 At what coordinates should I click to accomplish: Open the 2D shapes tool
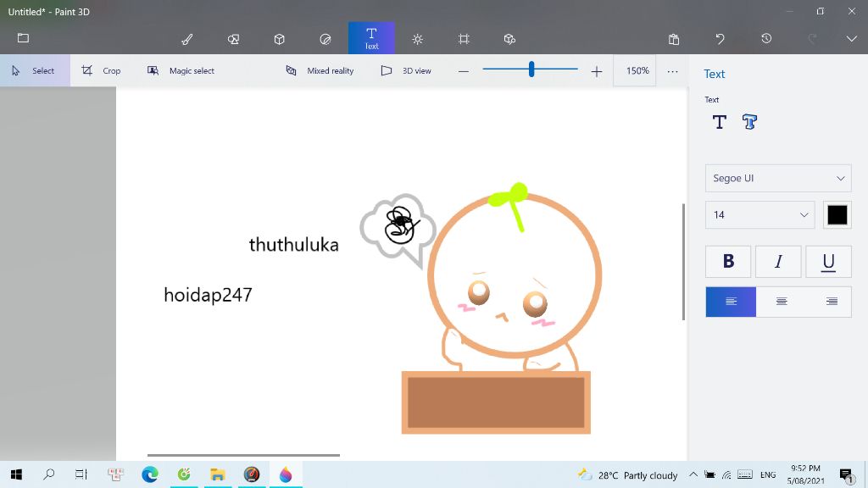click(x=233, y=39)
